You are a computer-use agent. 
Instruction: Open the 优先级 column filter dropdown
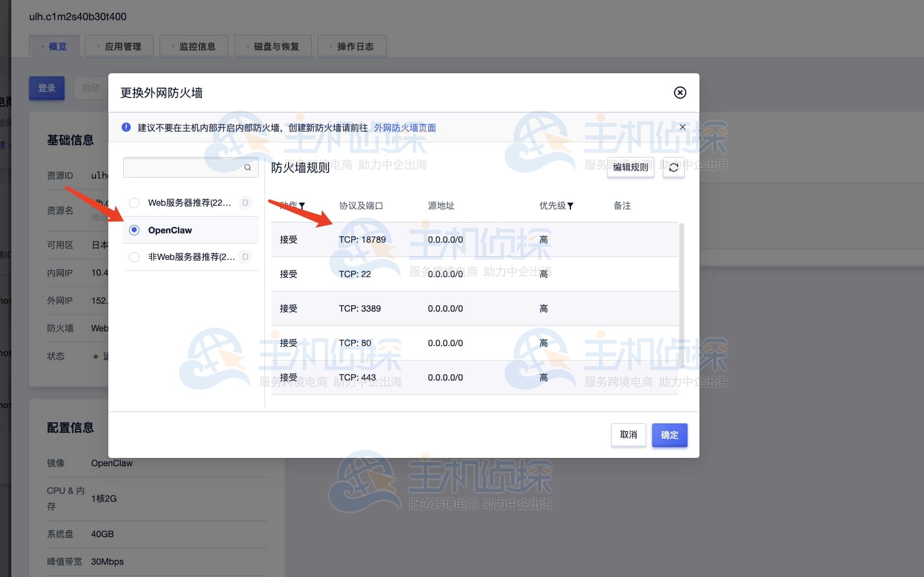(x=570, y=206)
